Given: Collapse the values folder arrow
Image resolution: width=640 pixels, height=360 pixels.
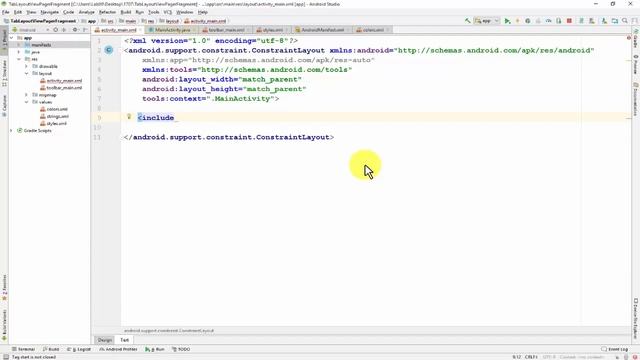Looking at the screenshot, I should coord(27,102).
